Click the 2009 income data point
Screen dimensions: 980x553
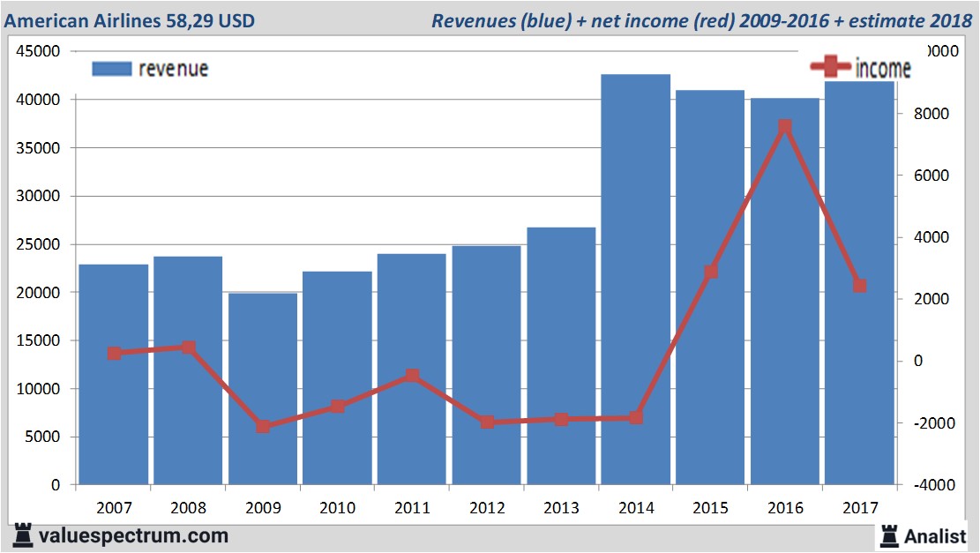click(263, 427)
